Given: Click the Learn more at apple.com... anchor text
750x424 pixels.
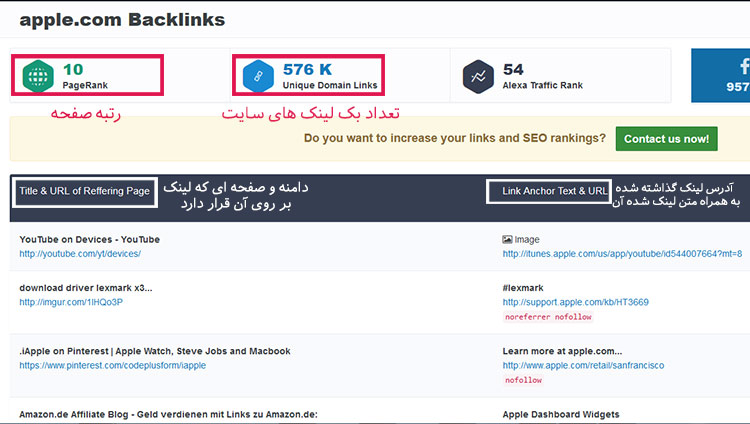Looking at the screenshot, I should (562, 351).
